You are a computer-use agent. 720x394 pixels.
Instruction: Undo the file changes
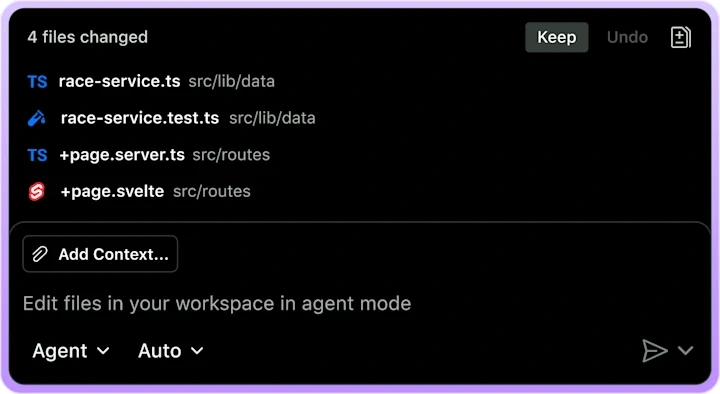click(627, 37)
